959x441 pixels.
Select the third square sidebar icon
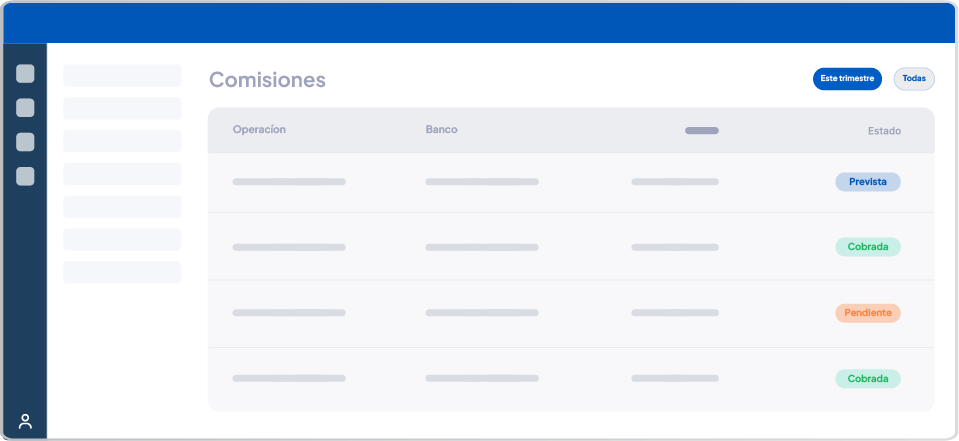click(25, 142)
